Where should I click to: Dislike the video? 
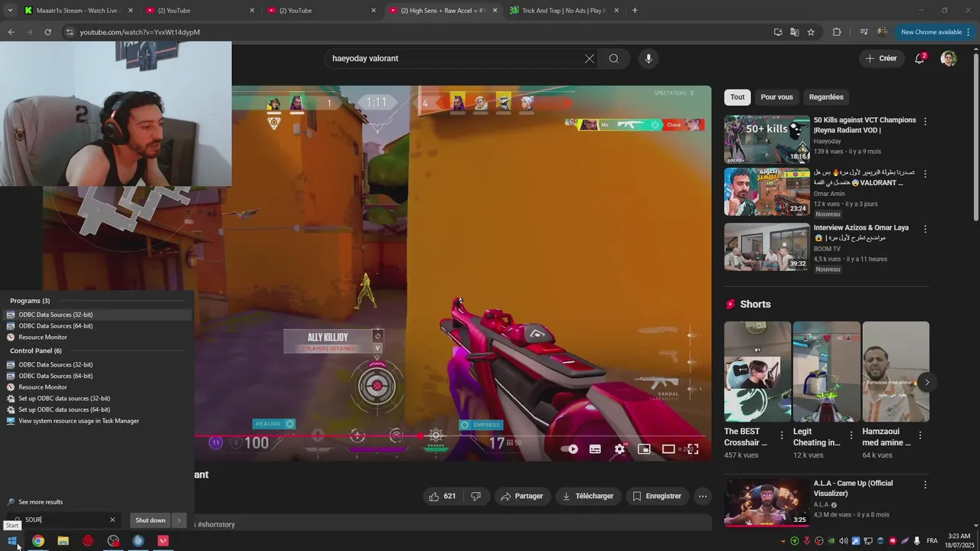tap(475, 496)
